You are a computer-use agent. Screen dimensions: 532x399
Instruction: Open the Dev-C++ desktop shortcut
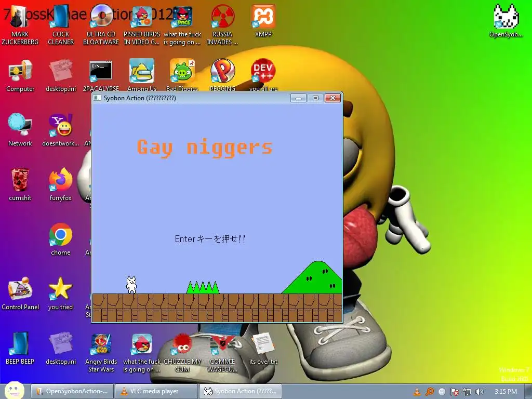[263, 75]
